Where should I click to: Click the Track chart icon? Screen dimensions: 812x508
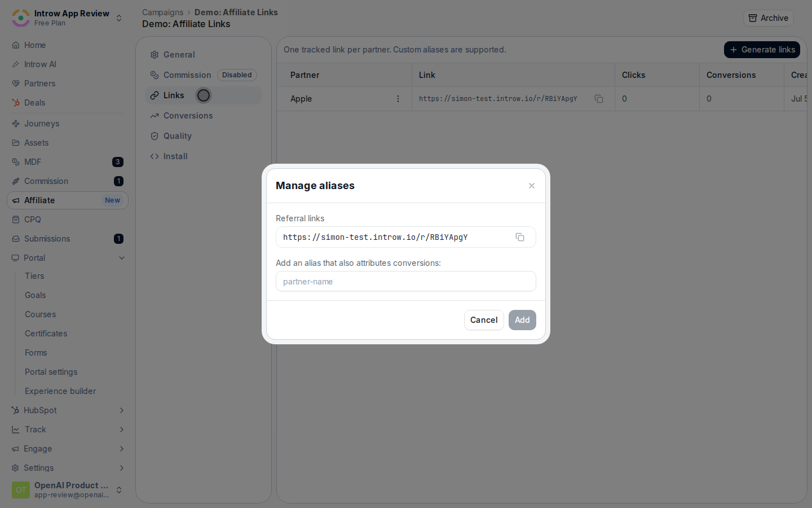coord(16,430)
